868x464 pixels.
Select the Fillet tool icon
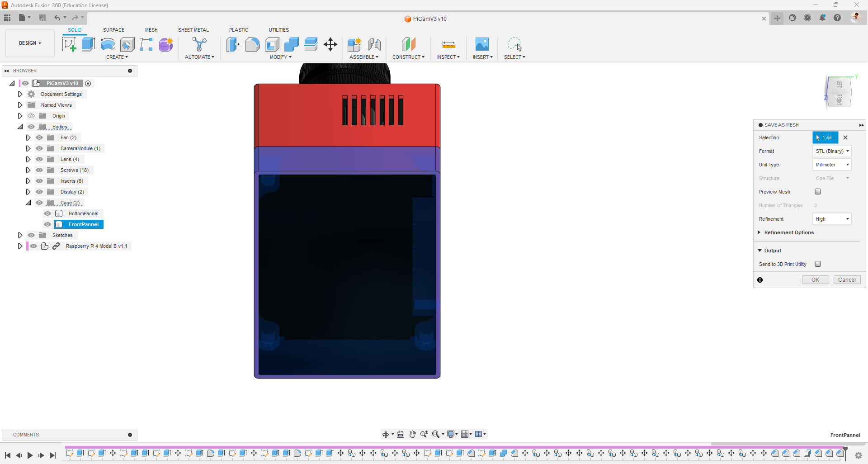[x=252, y=44]
